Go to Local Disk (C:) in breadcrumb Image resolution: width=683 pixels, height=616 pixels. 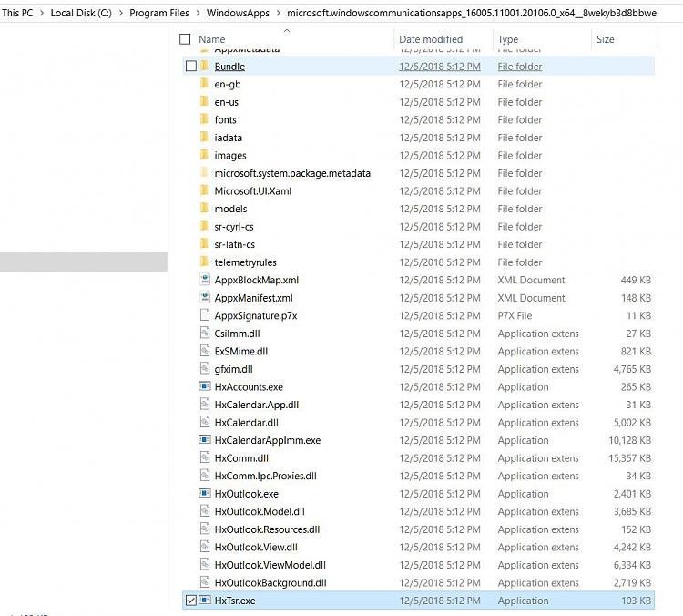point(81,13)
